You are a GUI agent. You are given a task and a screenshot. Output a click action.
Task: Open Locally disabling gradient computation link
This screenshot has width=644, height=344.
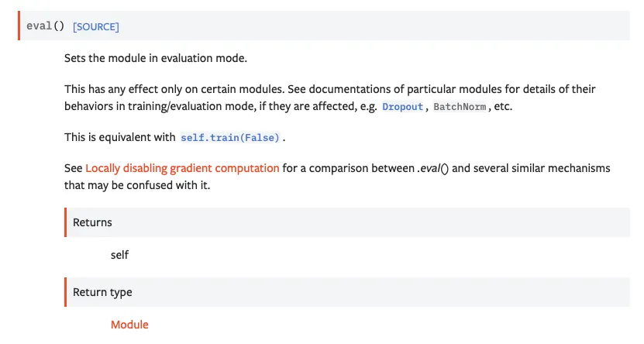click(x=182, y=167)
